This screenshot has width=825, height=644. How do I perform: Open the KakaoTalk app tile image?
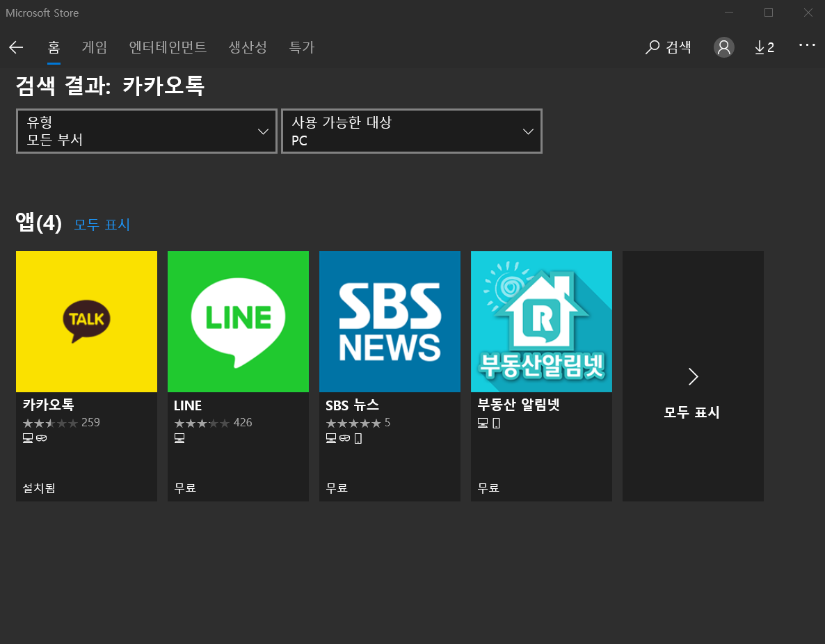point(86,321)
